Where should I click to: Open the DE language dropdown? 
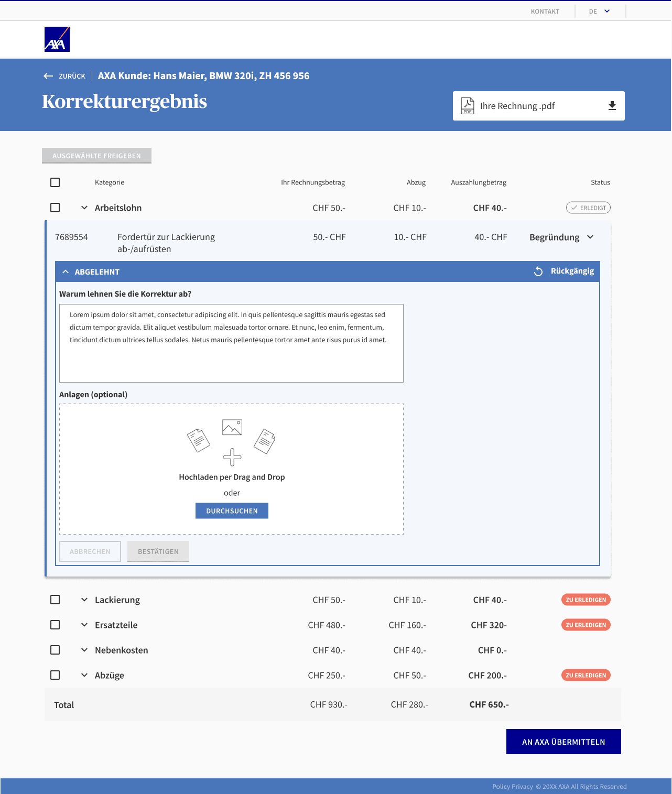point(600,11)
